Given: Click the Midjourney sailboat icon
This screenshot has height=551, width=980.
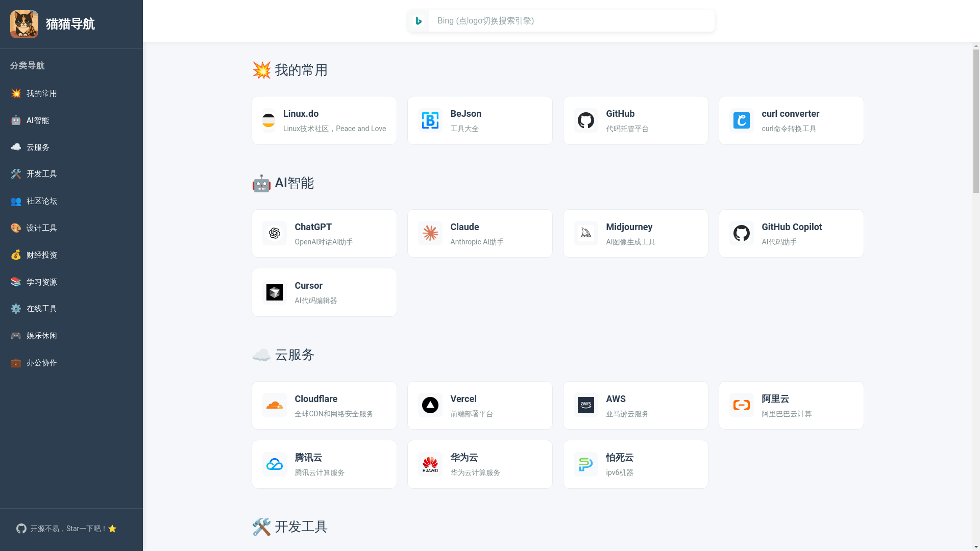Looking at the screenshot, I should pyautogui.click(x=586, y=233).
